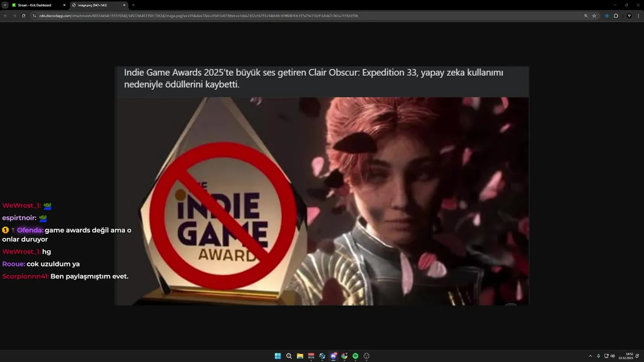Close the image.png browser tab
This screenshot has width=644, height=362.
[124, 5]
